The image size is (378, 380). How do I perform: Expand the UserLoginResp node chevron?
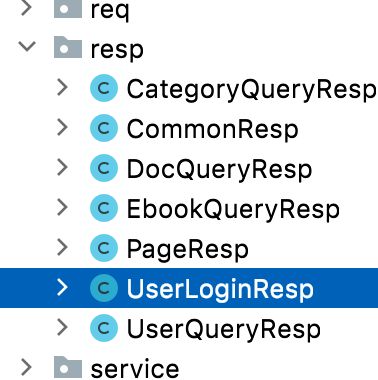(62, 288)
